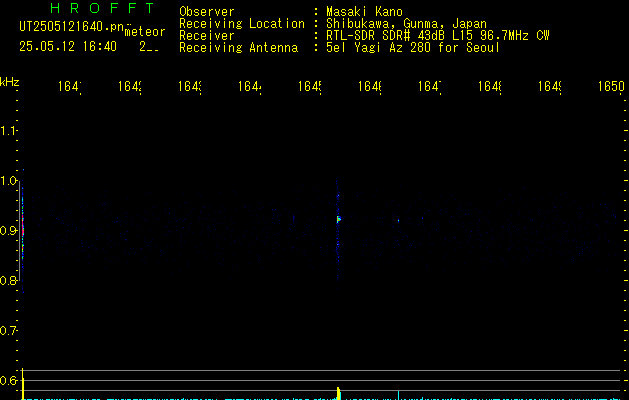This screenshot has height=400, width=629.
Task: Click the "Receiving Antenna" label
Action: point(239,48)
